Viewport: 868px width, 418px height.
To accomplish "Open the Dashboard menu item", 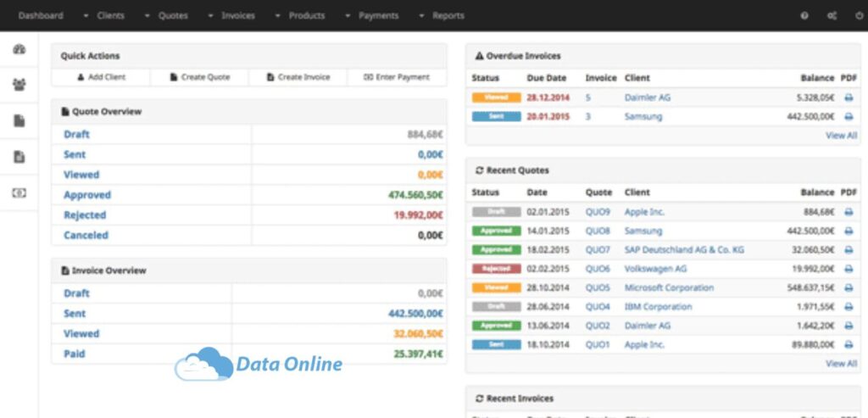I will click(41, 15).
